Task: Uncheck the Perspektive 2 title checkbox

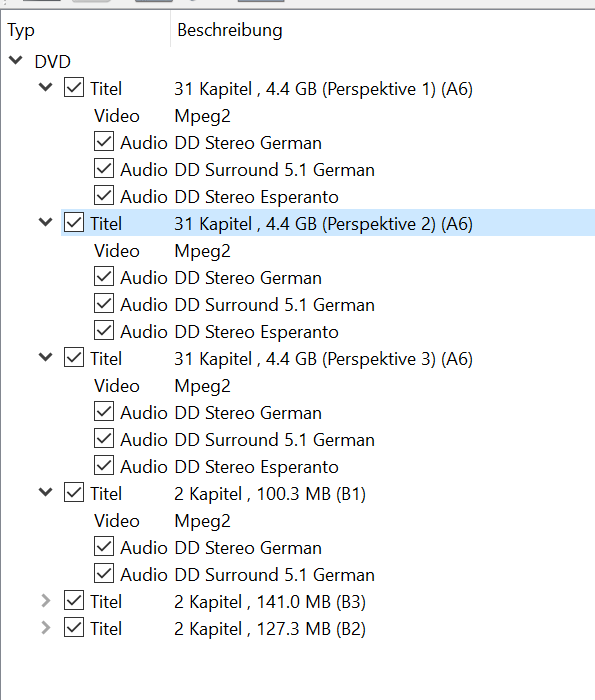Action: (74, 222)
